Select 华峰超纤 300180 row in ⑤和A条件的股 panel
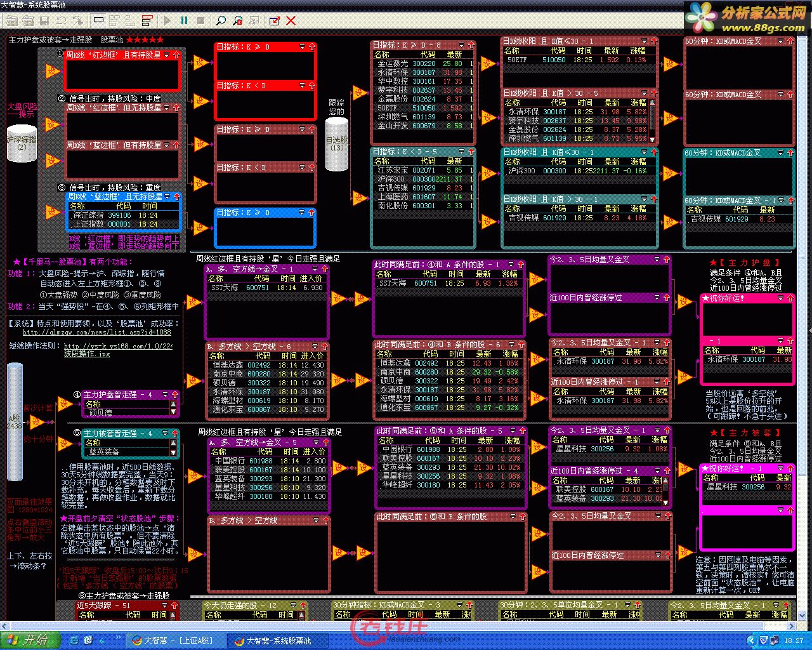Screen dimensions: 812x650 click(450, 485)
